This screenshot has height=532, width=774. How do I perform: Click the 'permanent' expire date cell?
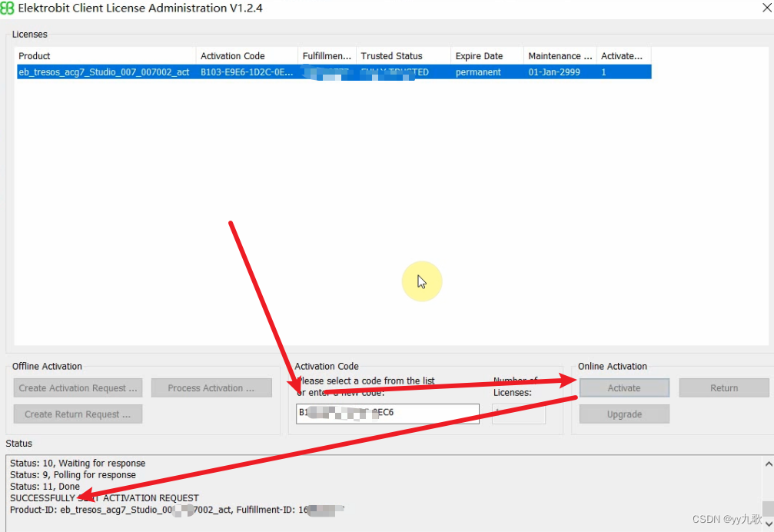478,72
